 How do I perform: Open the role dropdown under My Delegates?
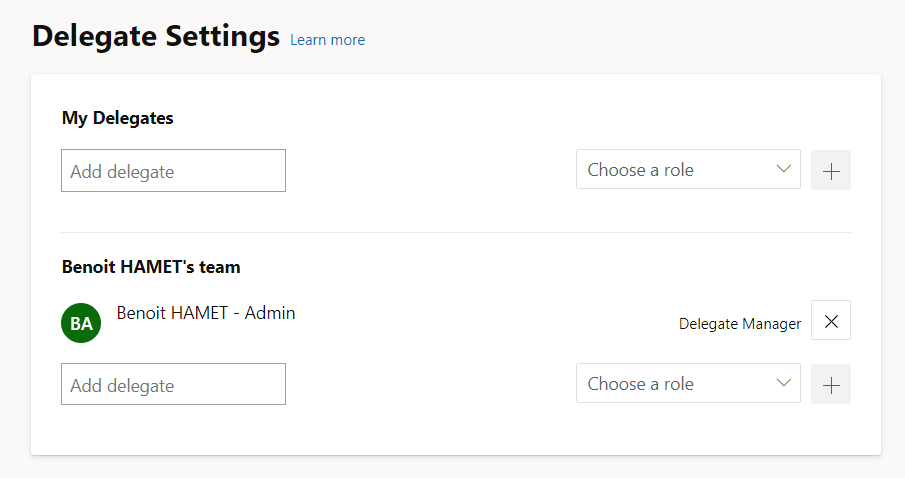point(688,170)
